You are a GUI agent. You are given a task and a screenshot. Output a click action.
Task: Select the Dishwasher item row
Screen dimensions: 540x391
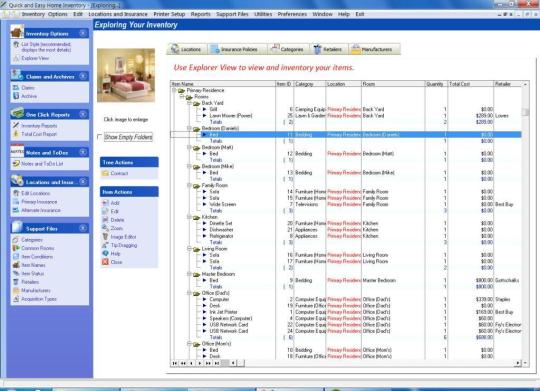click(x=346, y=230)
